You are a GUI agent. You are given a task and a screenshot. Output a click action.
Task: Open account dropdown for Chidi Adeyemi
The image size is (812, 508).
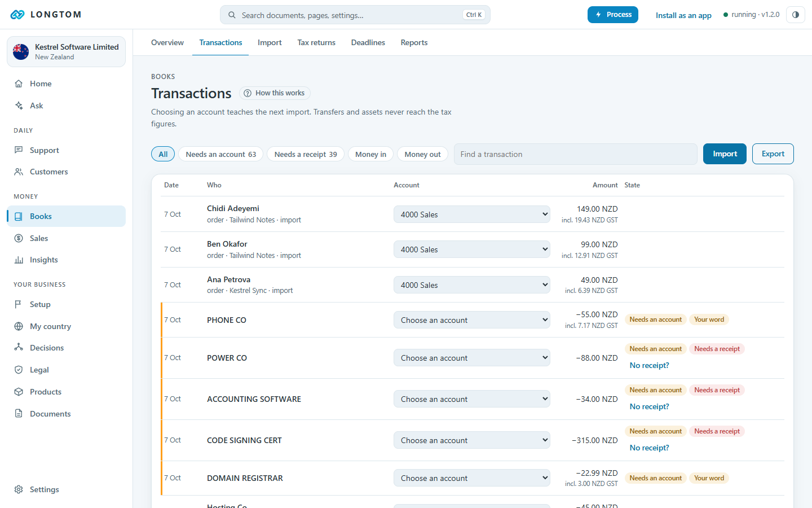(471, 214)
